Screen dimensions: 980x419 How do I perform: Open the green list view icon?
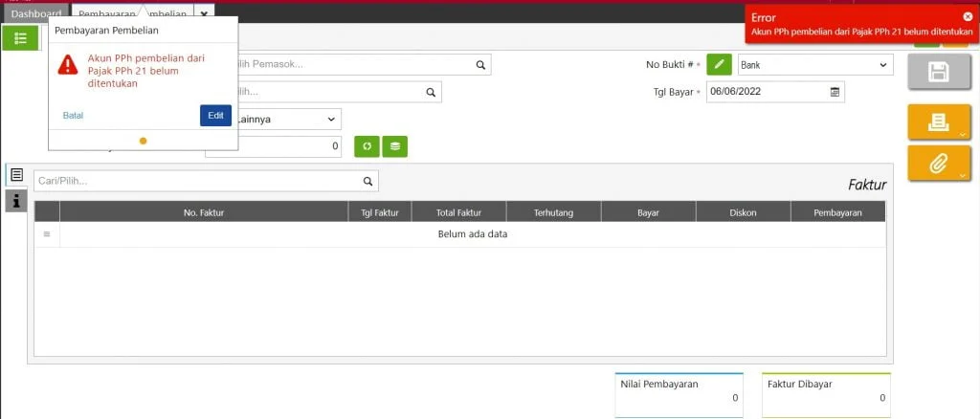20,37
